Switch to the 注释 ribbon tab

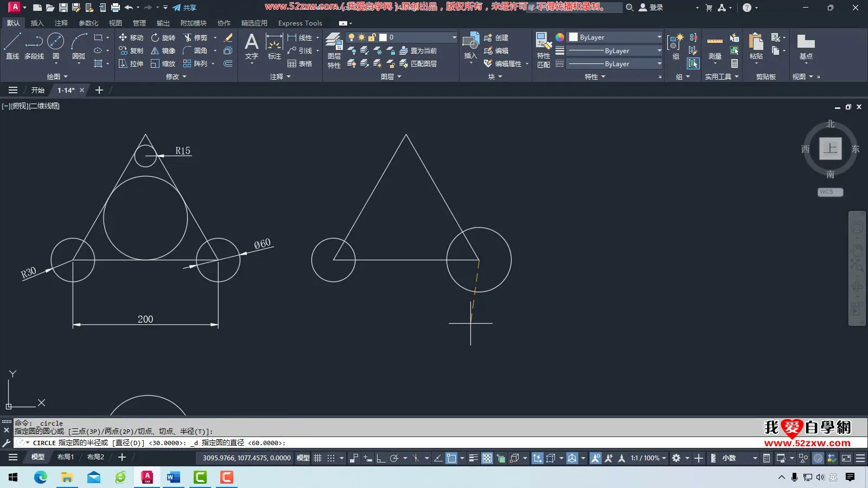pyautogui.click(x=61, y=23)
